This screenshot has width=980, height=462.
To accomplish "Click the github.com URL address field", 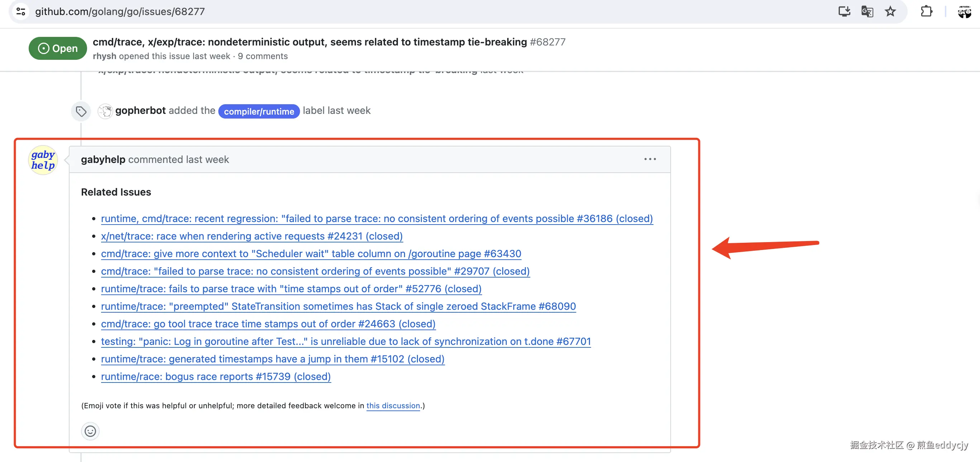I will click(120, 11).
